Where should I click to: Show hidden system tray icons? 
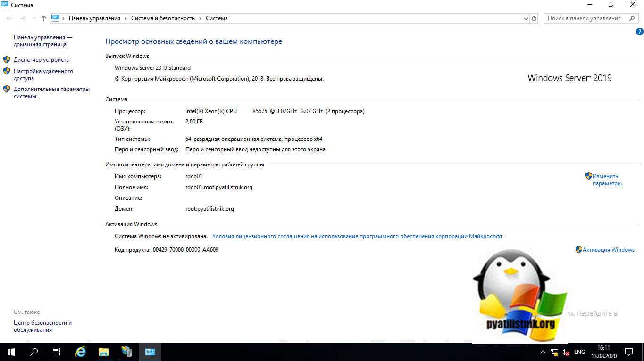coord(543,352)
